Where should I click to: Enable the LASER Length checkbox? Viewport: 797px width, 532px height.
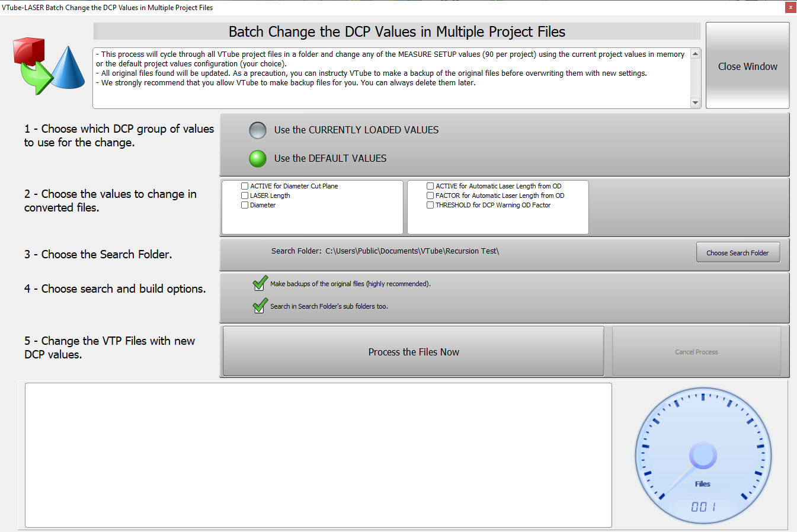click(x=245, y=196)
